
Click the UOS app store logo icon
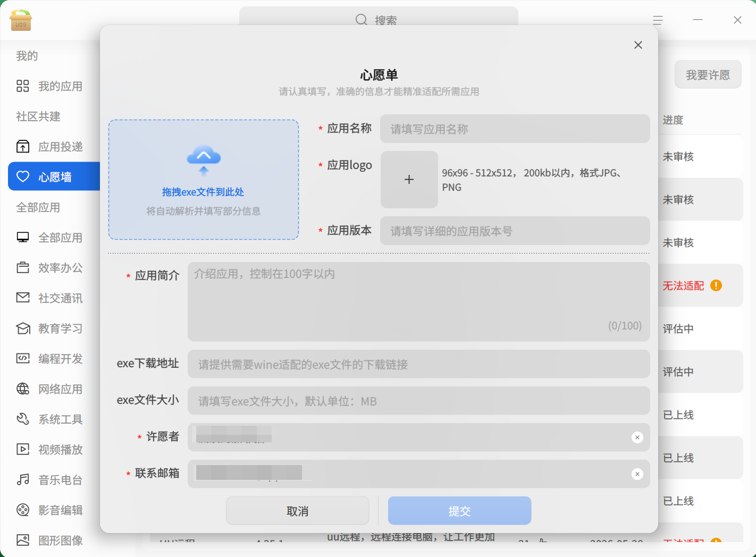click(x=21, y=20)
